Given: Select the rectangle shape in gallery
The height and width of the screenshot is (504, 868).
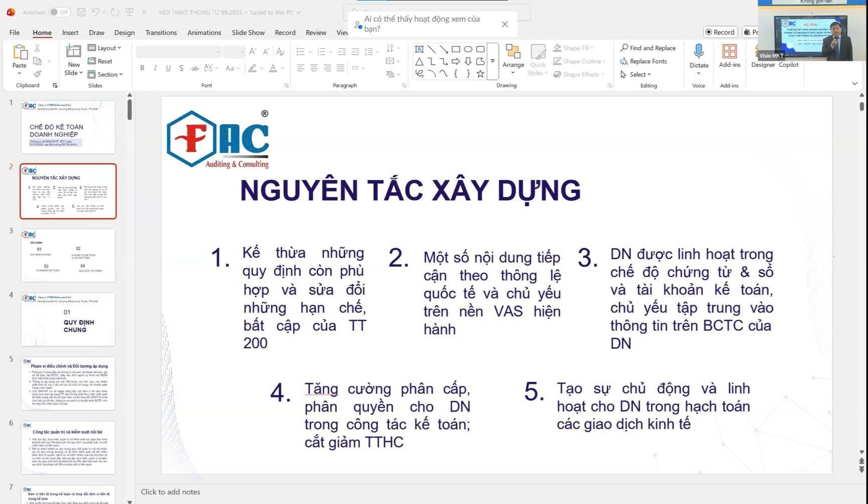Looking at the screenshot, I should coord(456,49).
